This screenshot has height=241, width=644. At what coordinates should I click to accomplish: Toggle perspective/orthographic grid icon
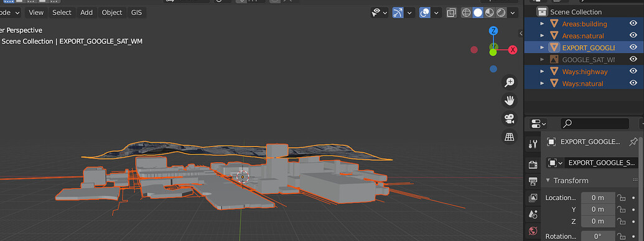509,137
